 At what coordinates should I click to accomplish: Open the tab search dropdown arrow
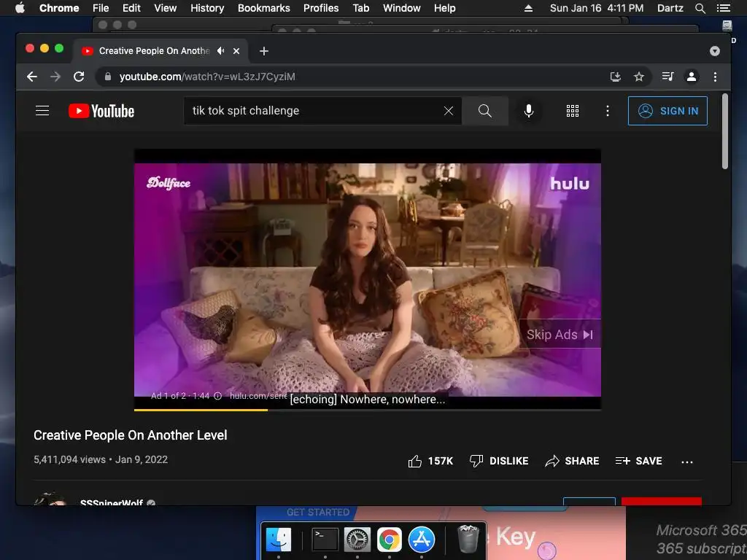point(715,51)
